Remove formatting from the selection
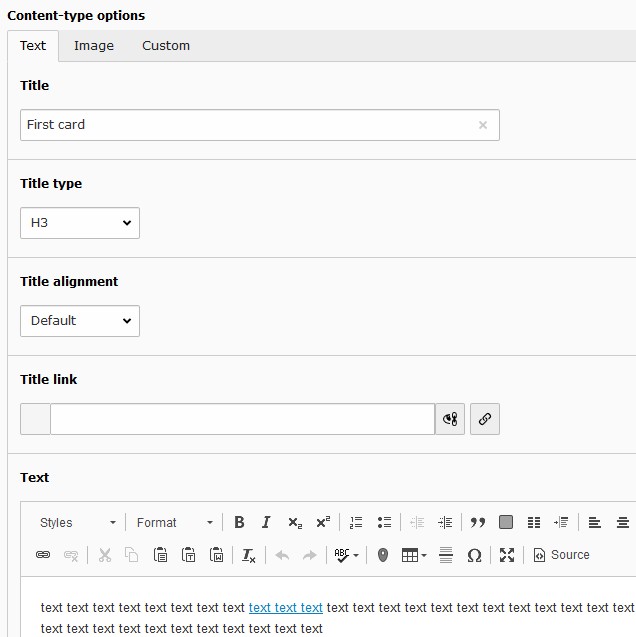 (249, 555)
